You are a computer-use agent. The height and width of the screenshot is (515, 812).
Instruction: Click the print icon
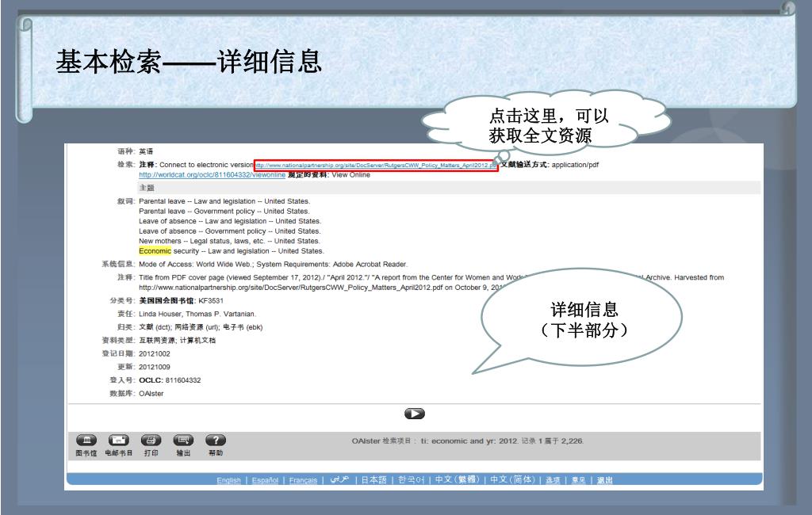click(x=151, y=441)
